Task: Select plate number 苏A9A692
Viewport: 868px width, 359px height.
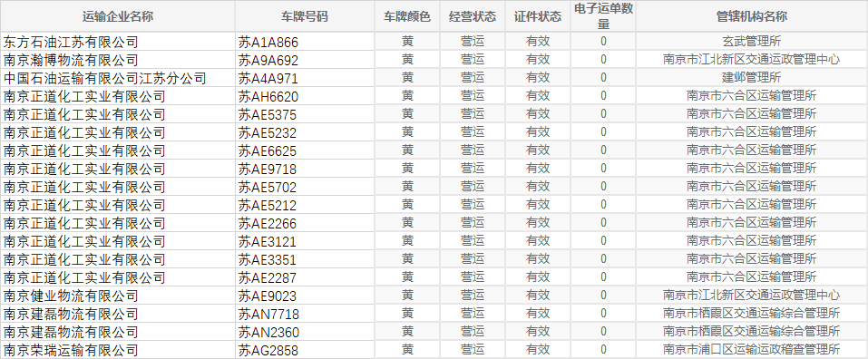Action: [305, 60]
